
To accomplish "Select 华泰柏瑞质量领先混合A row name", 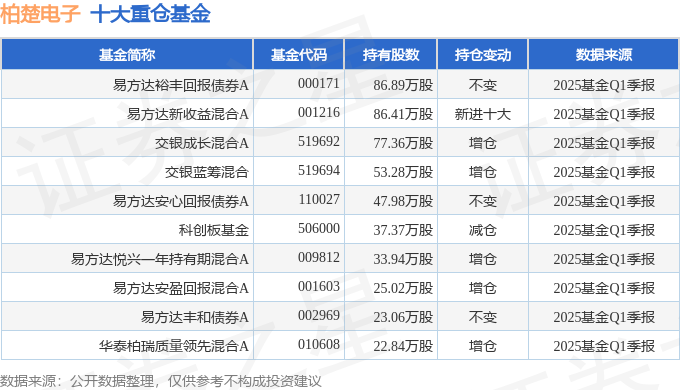I will 174,346.
